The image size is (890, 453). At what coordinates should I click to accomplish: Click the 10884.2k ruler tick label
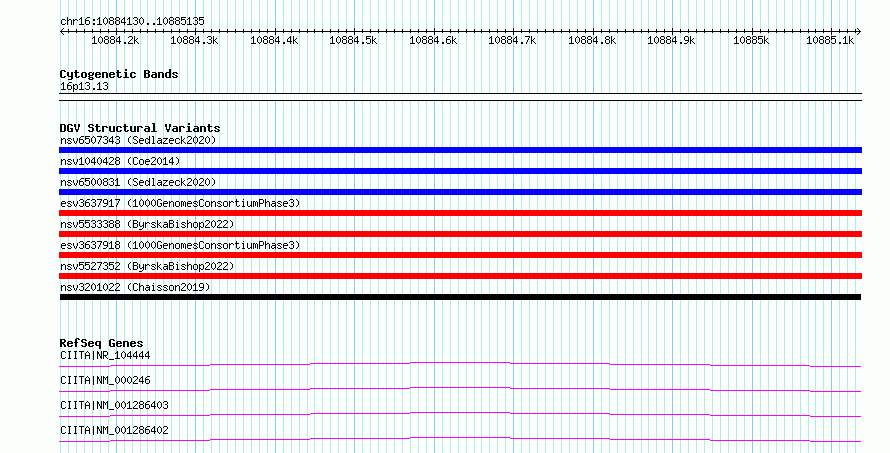(115, 40)
